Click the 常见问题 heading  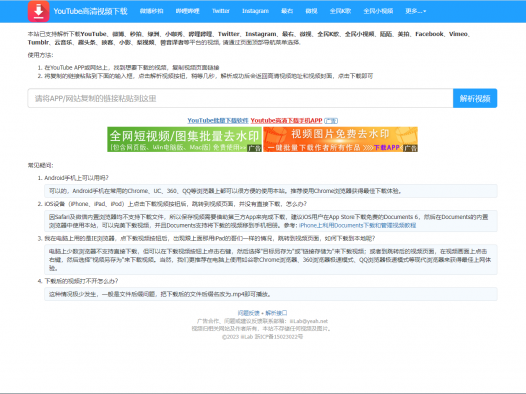tap(41, 165)
